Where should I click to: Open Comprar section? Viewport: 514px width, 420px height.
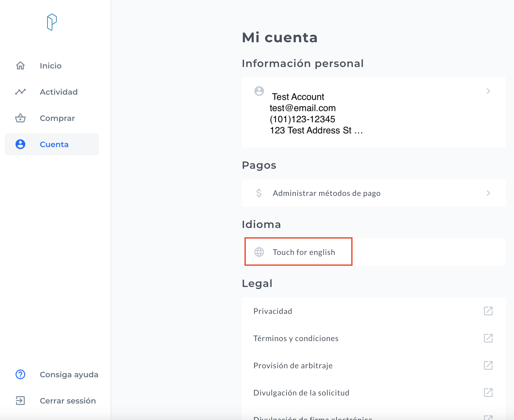(52, 118)
